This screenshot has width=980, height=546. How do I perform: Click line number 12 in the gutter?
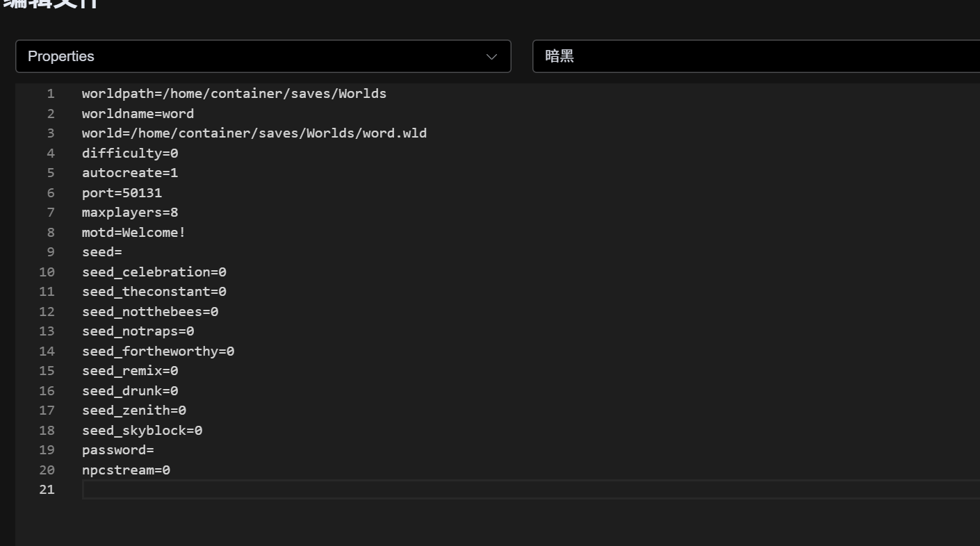click(47, 312)
